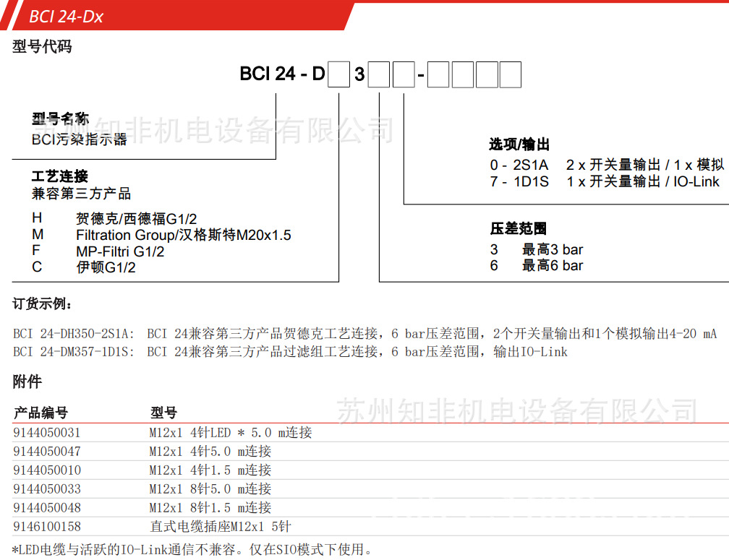Select product number 9144050010

(47, 470)
